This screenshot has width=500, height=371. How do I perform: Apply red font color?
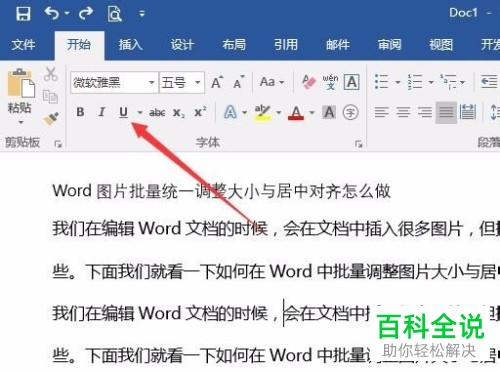(x=296, y=113)
